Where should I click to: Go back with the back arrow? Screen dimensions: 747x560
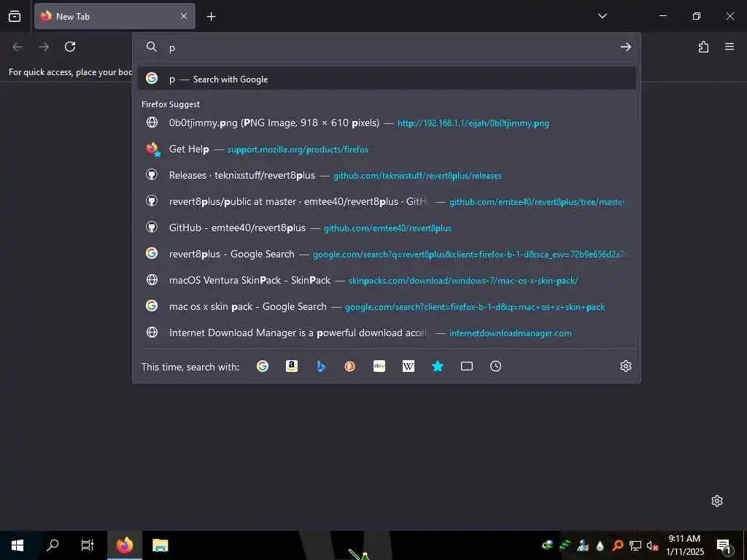coord(18,47)
